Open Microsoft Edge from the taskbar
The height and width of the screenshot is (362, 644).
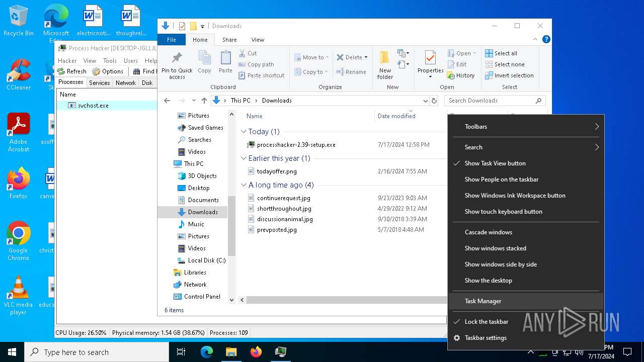207,352
